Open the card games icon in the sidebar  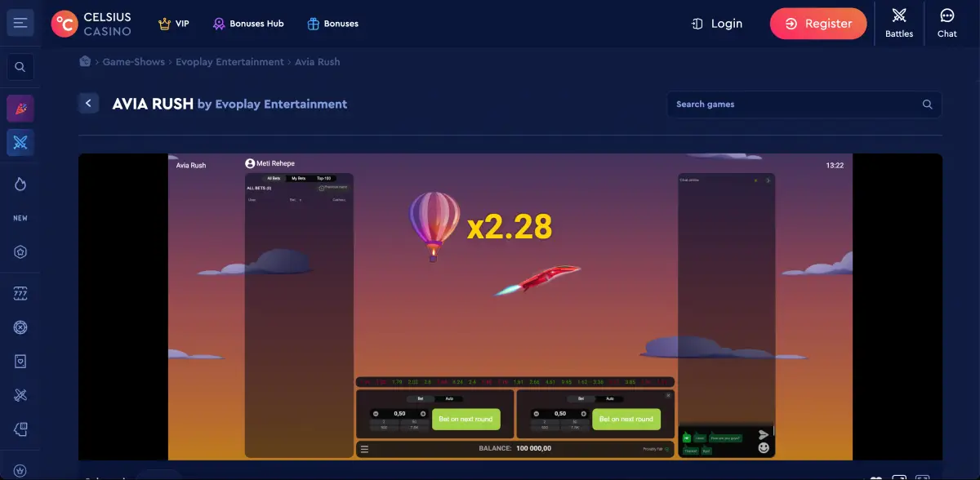20,361
